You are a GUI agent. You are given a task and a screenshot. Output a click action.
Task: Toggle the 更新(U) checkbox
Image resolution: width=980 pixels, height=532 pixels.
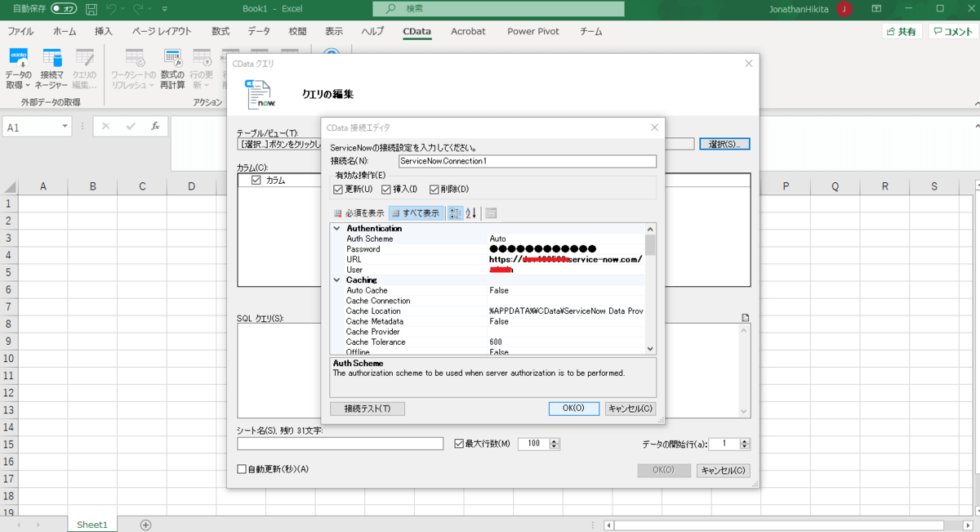pyautogui.click(x=337, y=190)
